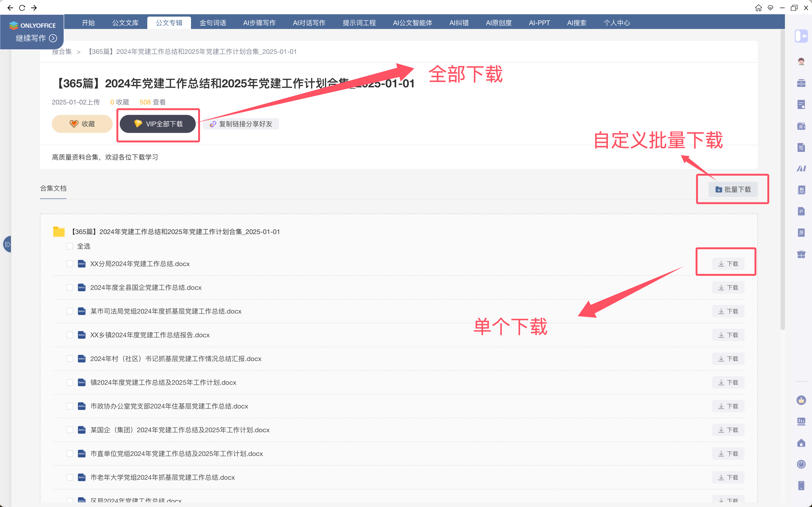
Task: Open file XX乡镇2024年度党建工作总结报告.docx
Action: click(150, 335)
